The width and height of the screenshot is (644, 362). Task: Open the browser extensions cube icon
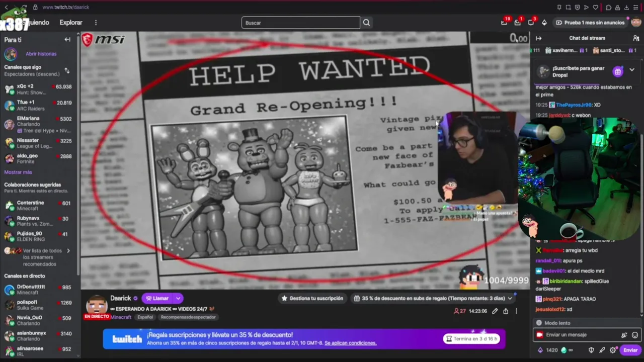pyautogui.click(x=608, y=8)
